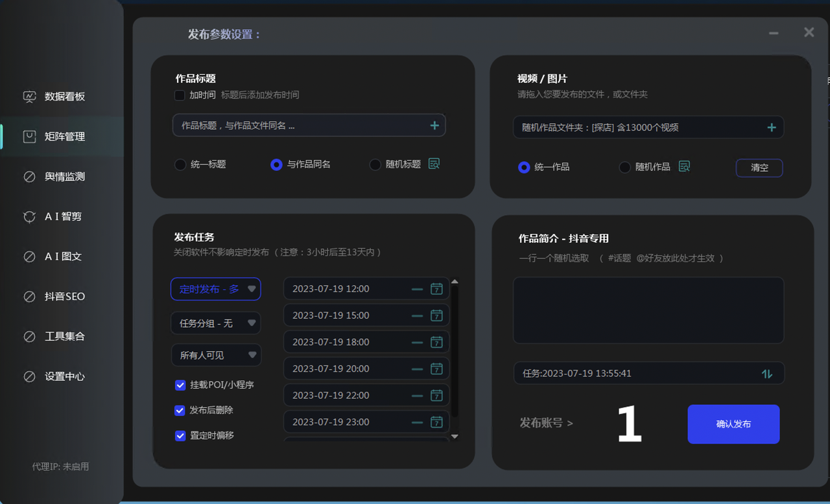Enable the 加时间 checkbox
Image resolution: width=830 pixels, height=504 pixels.
tap(180, 95)
